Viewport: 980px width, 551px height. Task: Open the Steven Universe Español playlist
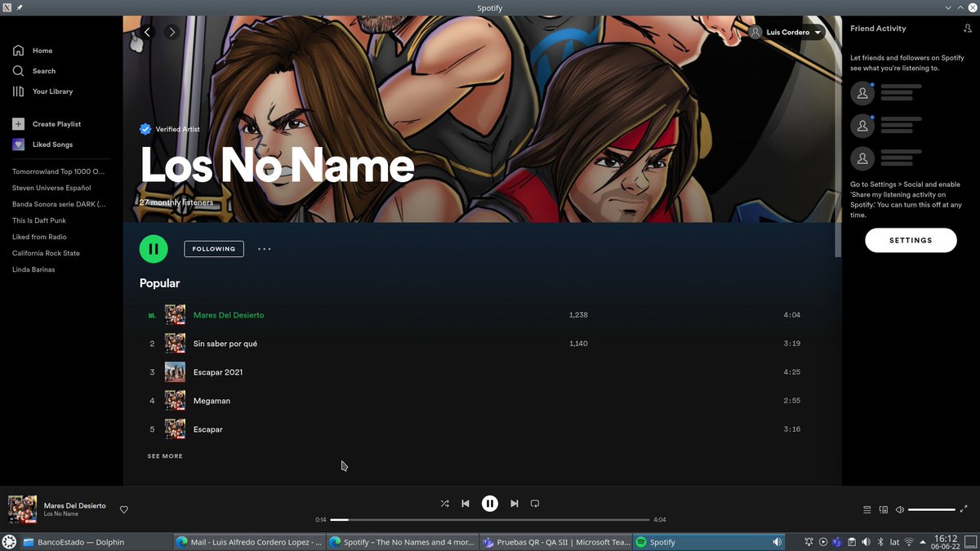tap(51, 188)
